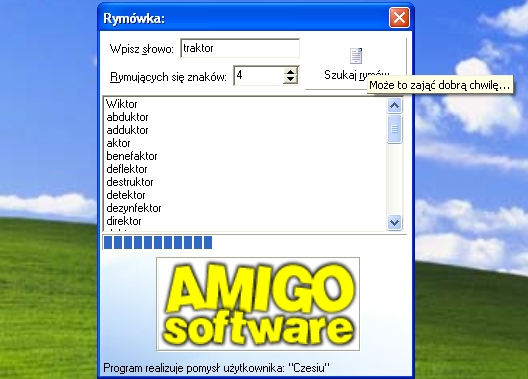Click the document icon above Szukaj rymów
This screenshot has width=528, height=379.
coord(356,56)
